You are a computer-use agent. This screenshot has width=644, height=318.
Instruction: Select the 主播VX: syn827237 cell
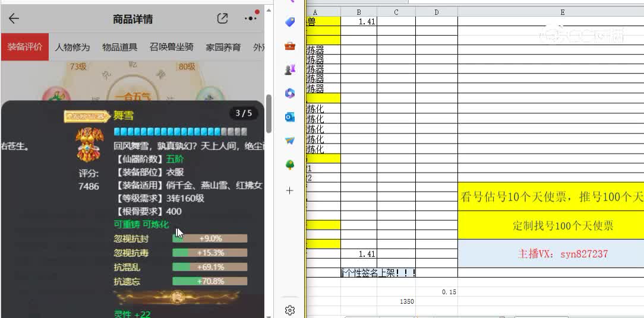pyautogui.click(x=551, y=254)
